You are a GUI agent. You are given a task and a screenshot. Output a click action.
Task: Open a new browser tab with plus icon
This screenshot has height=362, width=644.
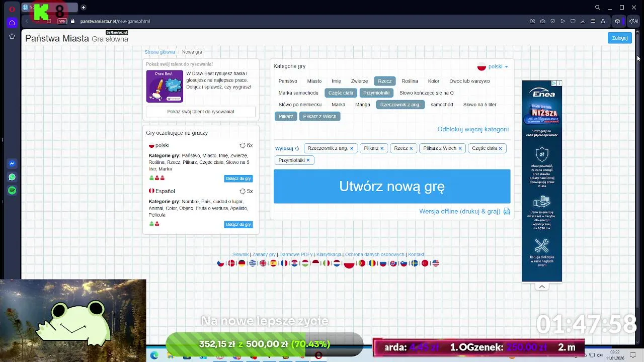click(83, 8)
